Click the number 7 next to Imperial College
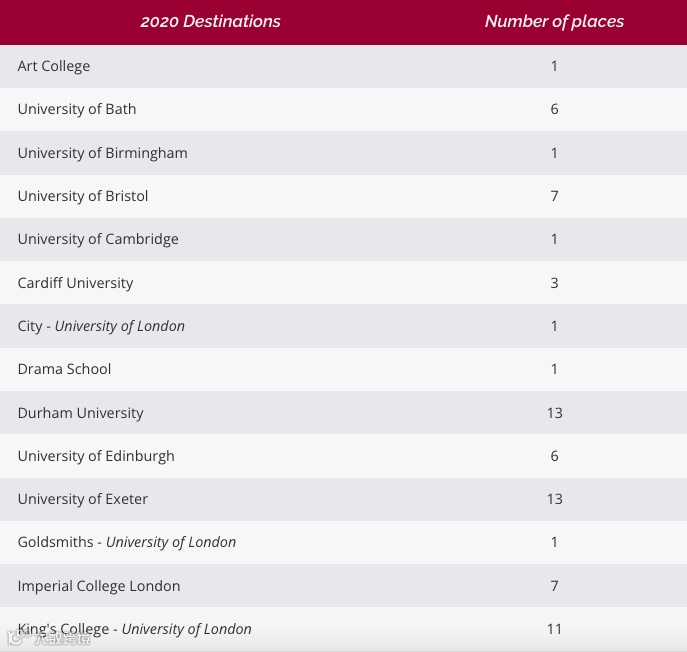 pyautogui.click(x=555, y=586)
